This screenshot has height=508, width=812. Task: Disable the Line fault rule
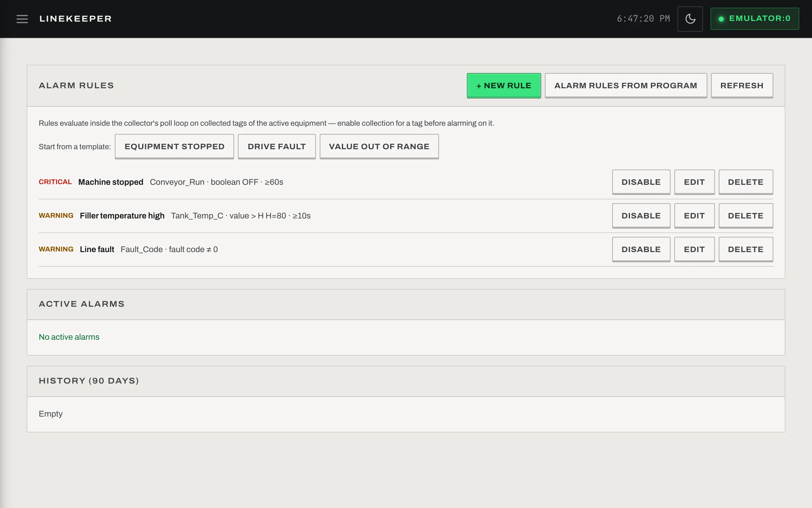[641, 249]
